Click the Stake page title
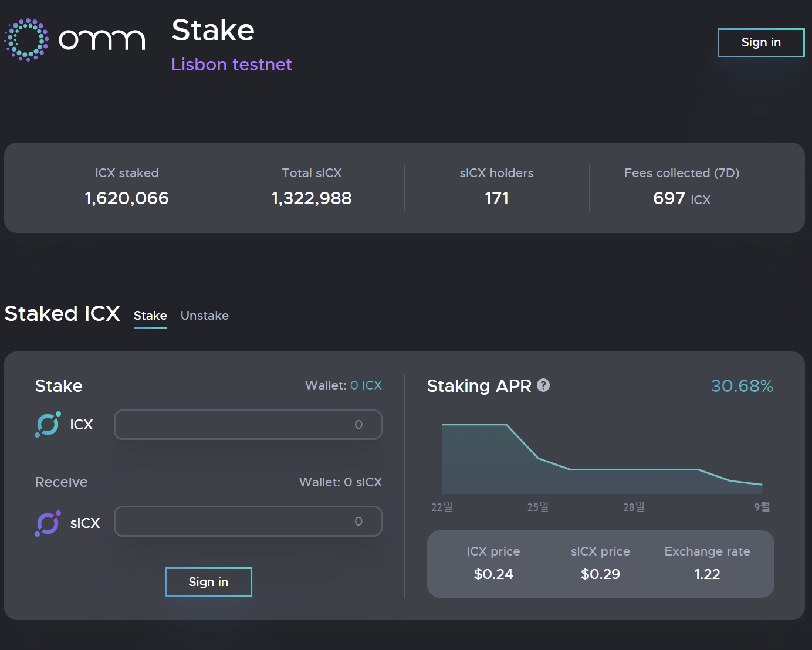 click(213, 30)
